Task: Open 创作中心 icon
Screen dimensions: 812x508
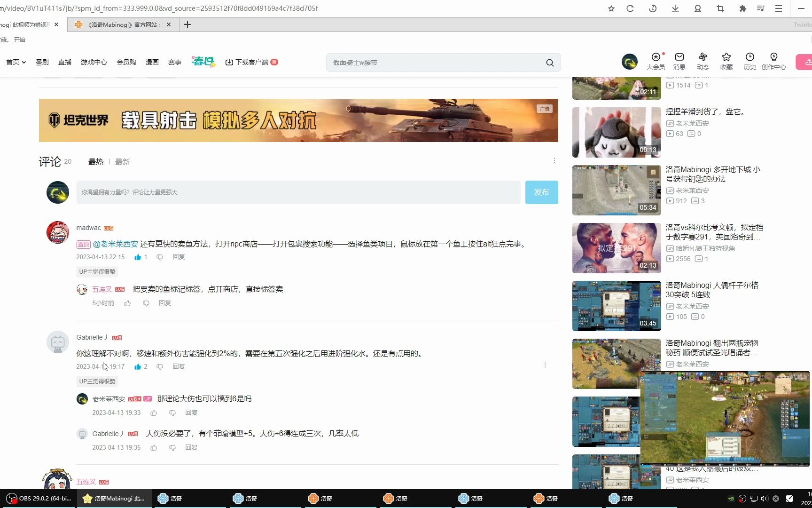Action: (x=774, y=62)
